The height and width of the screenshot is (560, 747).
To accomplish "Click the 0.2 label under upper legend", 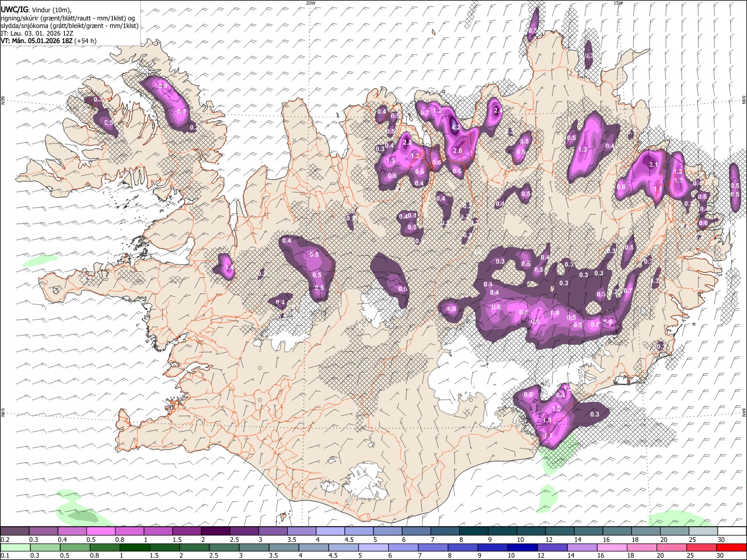I will 5,540.
